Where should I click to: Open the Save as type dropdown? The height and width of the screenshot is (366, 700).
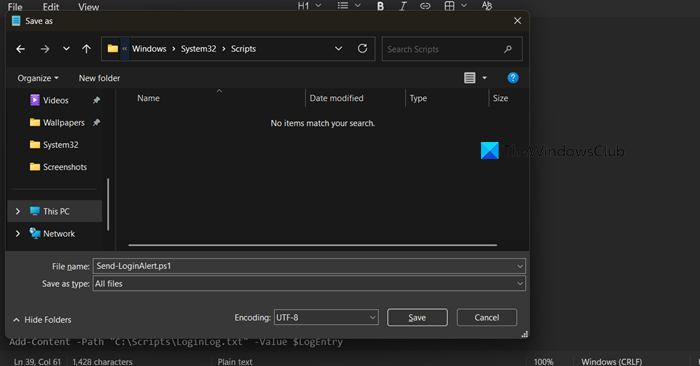[x=309, y=283]
